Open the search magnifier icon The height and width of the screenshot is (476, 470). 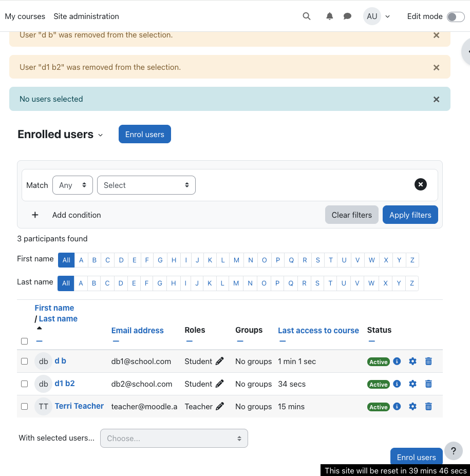(x=307, y=16)
